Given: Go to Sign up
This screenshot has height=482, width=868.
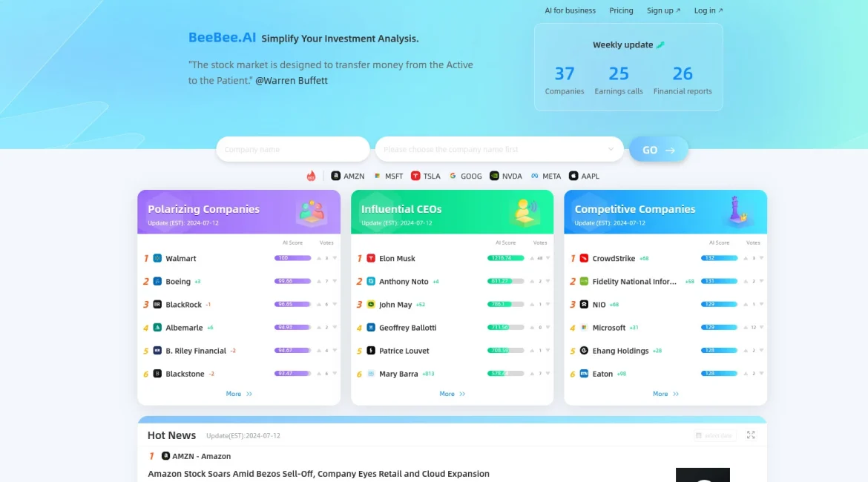Looking at the screenshot, I should [x=664, y=10].
